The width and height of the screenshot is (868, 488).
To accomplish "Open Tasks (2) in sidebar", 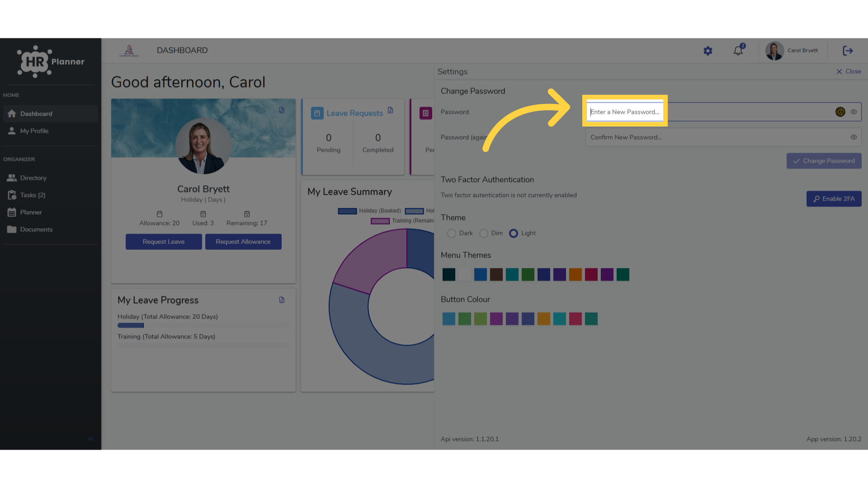I will click(51, 195).
